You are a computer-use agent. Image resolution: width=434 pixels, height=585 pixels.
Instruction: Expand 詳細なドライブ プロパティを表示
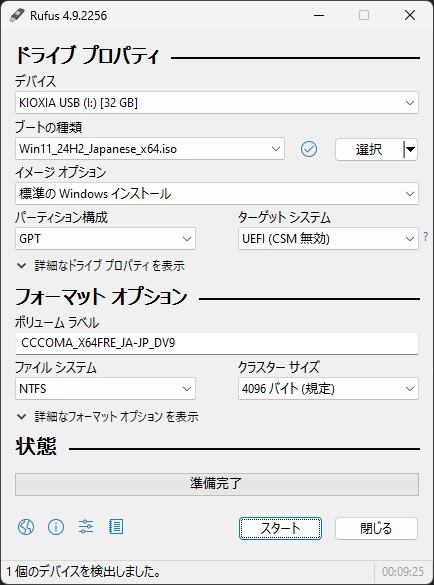[101, 266]
